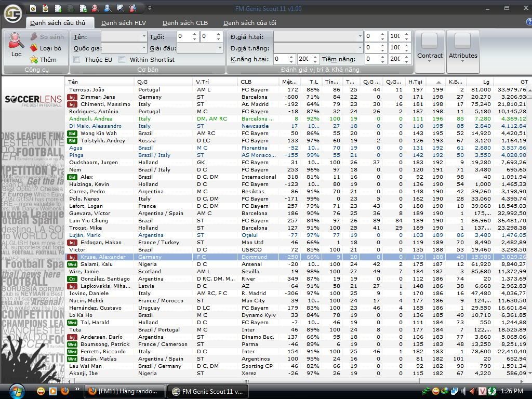Open Firefox from the quick launch bar
The height and width of the screenshot is (399, 532).
[65, 391]
